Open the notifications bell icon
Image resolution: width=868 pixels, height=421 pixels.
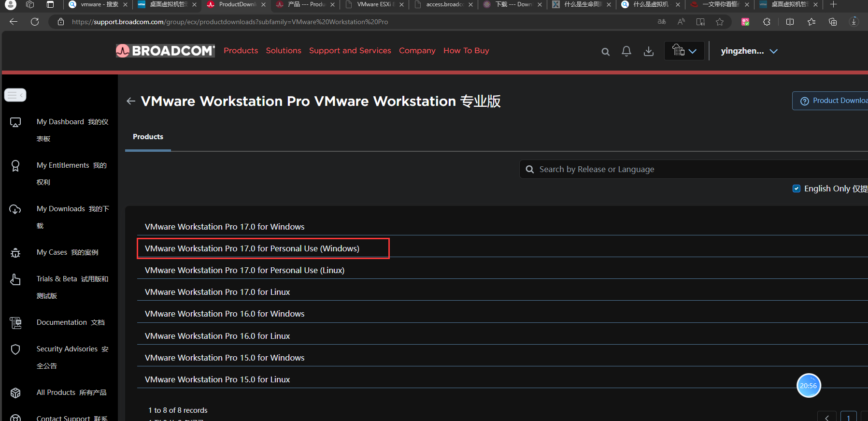point(626,51)
